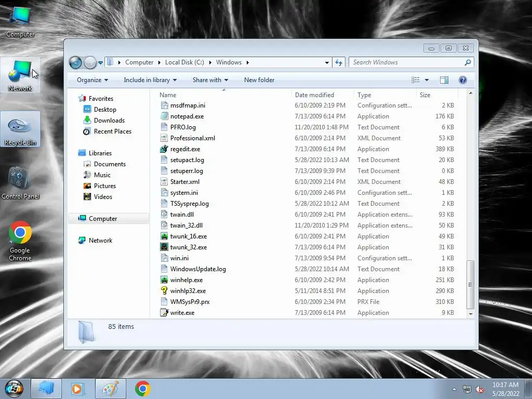The image size is (532, 399).
Task: Open the recent pages dropdown arrow
Action: (100, 62)
